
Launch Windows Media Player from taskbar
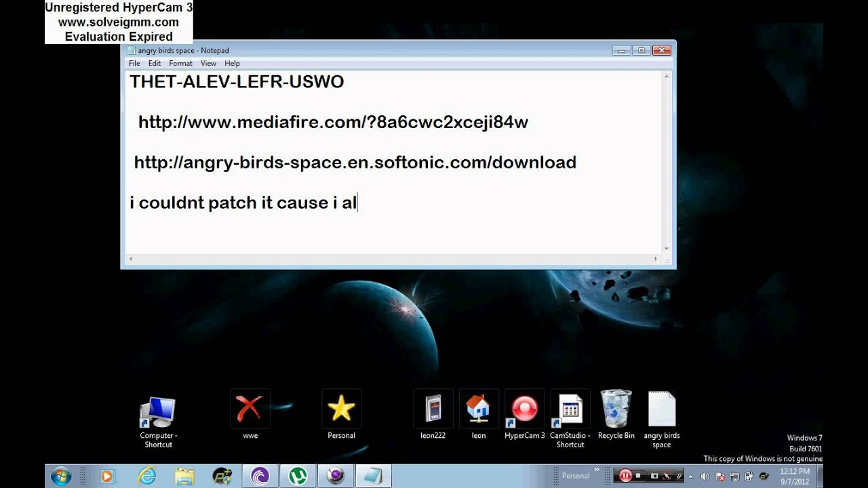click(x=106, y=476)
